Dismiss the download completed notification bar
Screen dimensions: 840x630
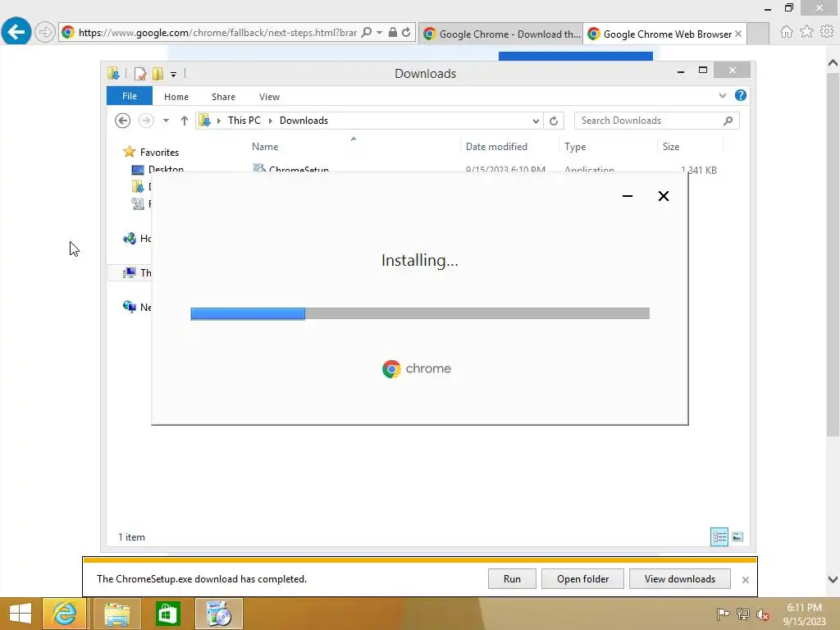(x=745, y=580)
